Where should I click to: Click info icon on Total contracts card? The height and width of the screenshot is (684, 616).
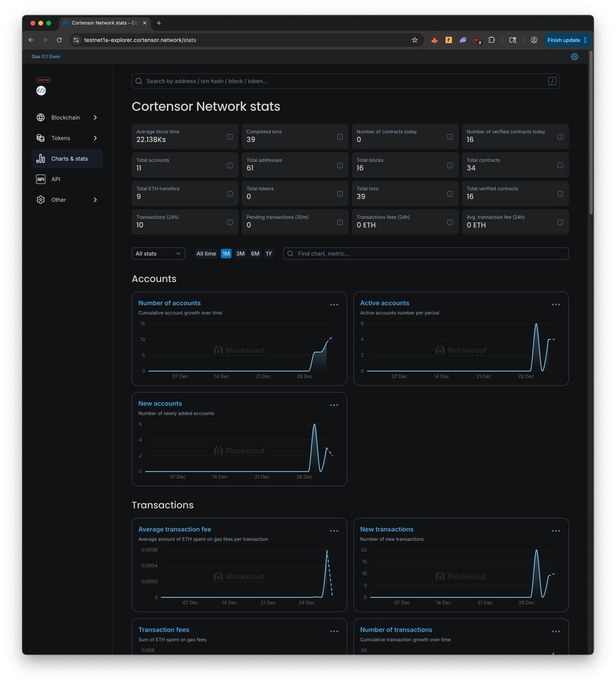pyautogui.click(x=560, y=165)
